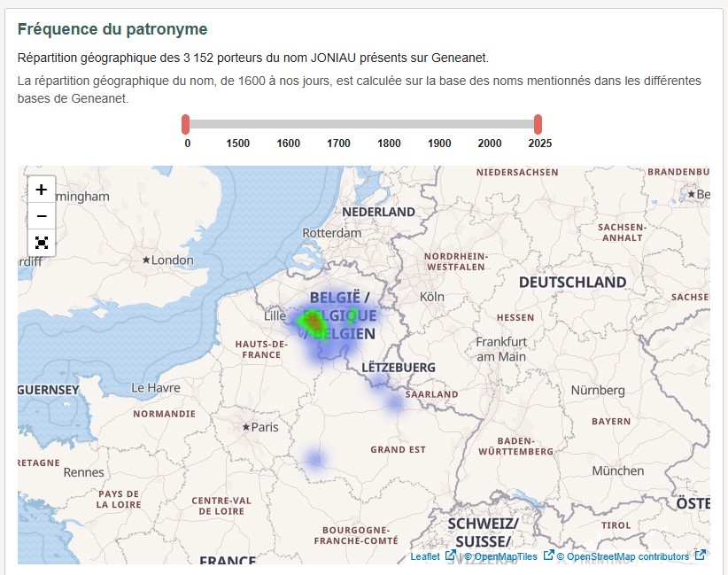Click the star marker beside London
The height and width of the screenshot is (575, 728).
click(x=146, y=260)
